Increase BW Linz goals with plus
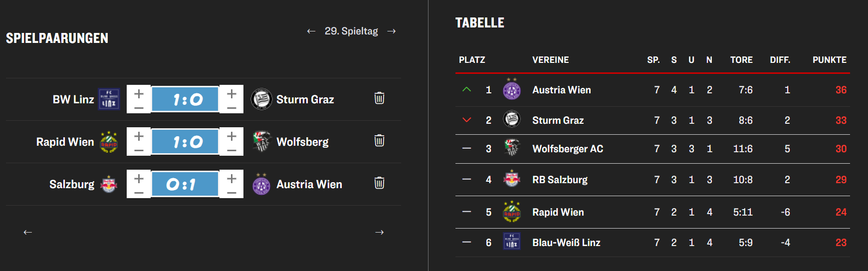This screenshot has height=271, width=868. pyautogui.click(x=139, y=93)
